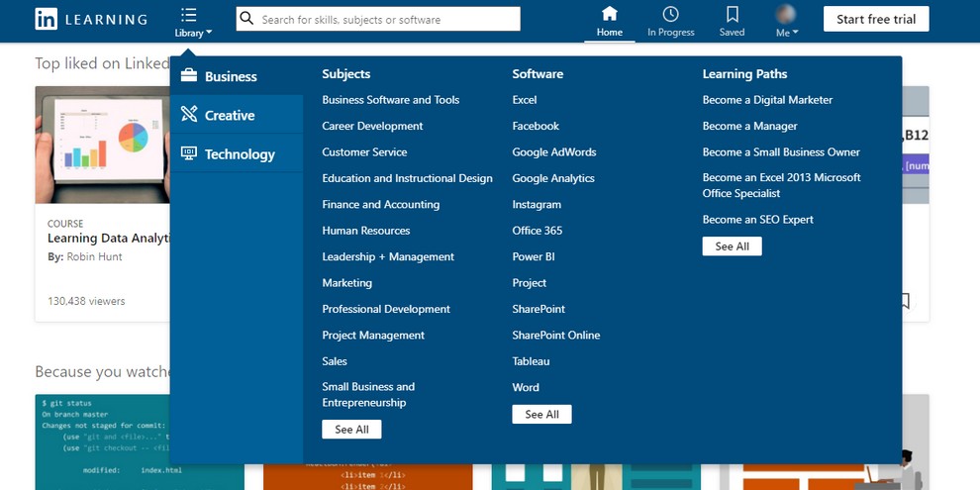980x490 pixels.
Task: Open Google Analytics courses
Action: point(553,179)
